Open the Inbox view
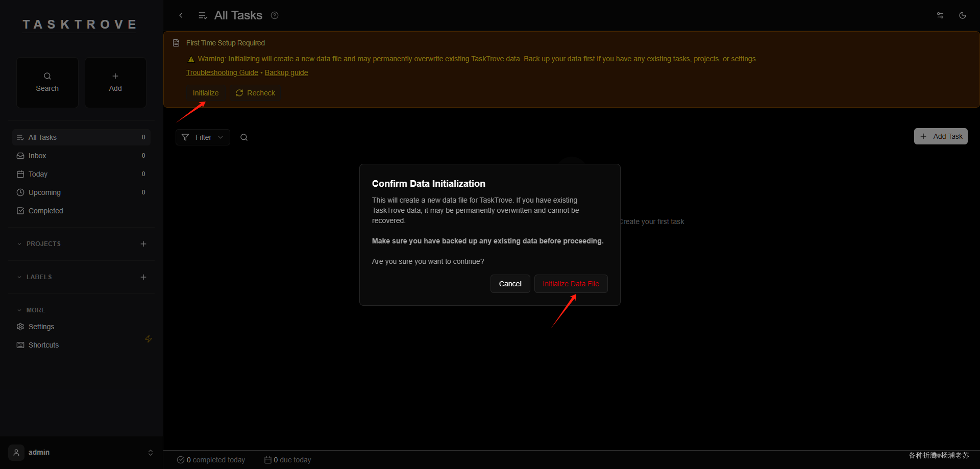 pos(81,156)
